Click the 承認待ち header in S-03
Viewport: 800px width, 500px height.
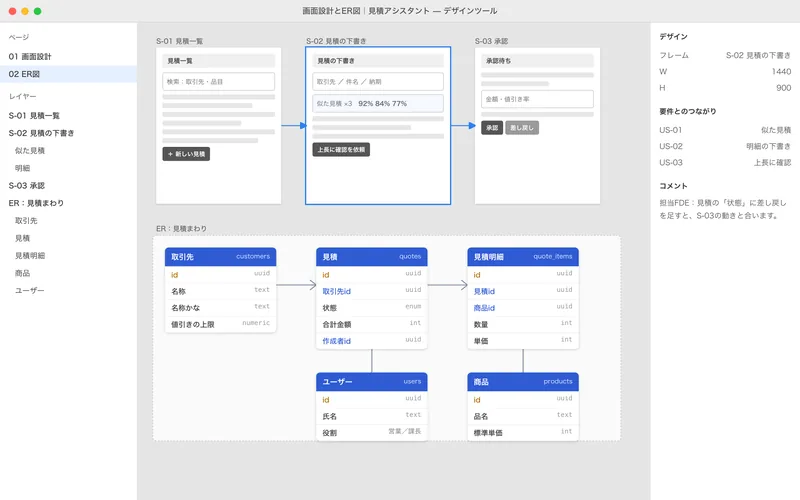[x=537, y=61]
